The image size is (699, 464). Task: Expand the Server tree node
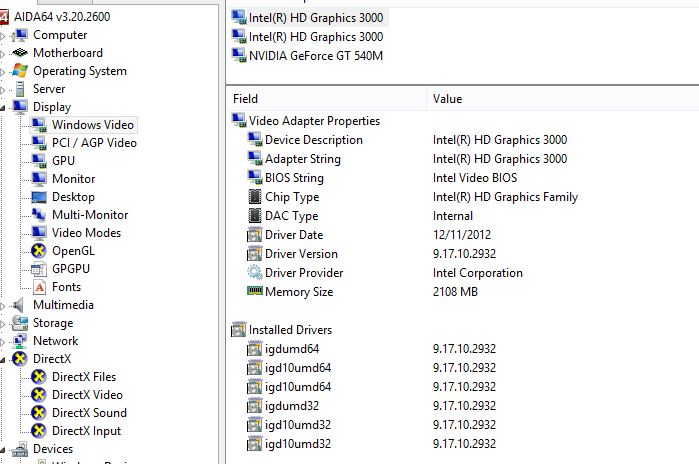tap(3, 90)
